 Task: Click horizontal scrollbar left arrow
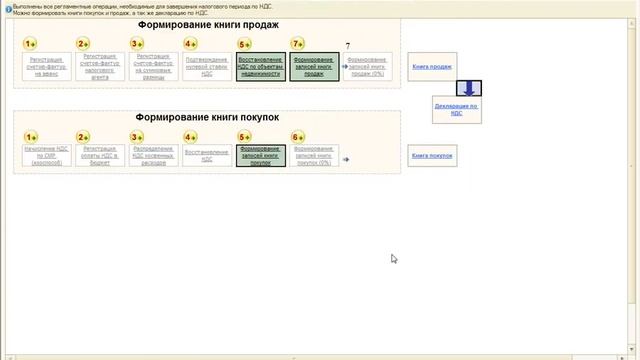(10, 358)
